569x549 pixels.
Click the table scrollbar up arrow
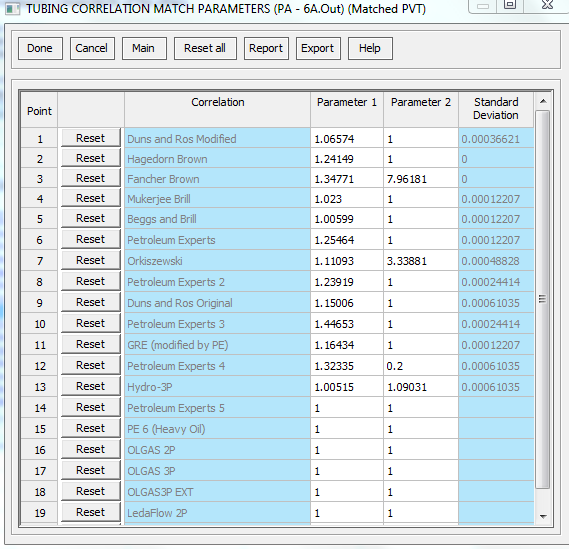543,101
